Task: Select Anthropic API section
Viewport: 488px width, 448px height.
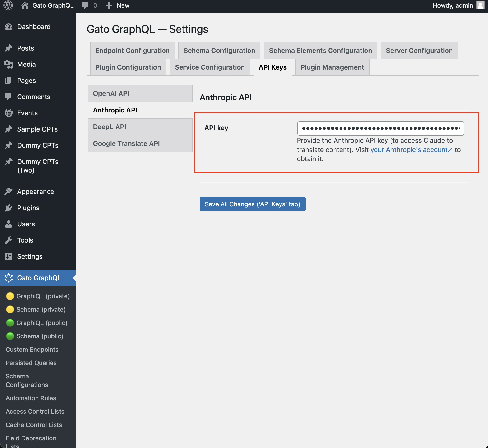Action: (140, 110)
